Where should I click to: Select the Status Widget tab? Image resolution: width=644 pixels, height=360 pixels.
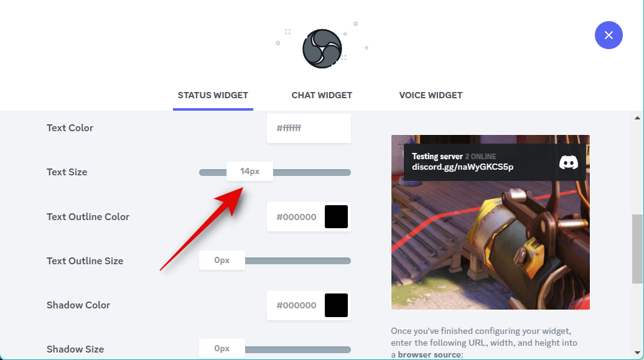pos(213,95)
